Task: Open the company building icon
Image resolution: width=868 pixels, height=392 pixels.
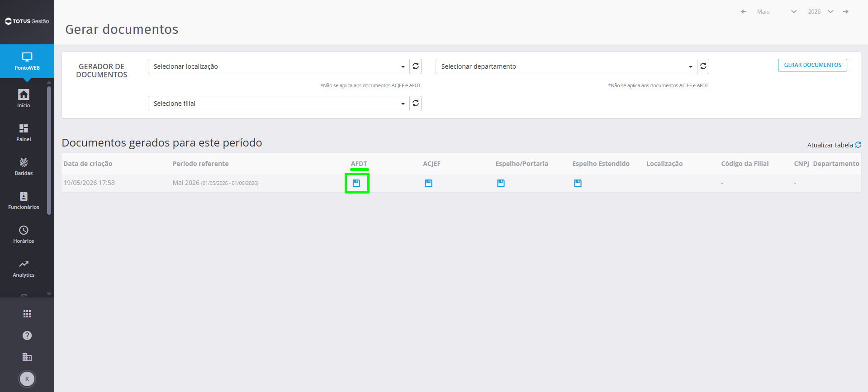Action: pos(27,357)
